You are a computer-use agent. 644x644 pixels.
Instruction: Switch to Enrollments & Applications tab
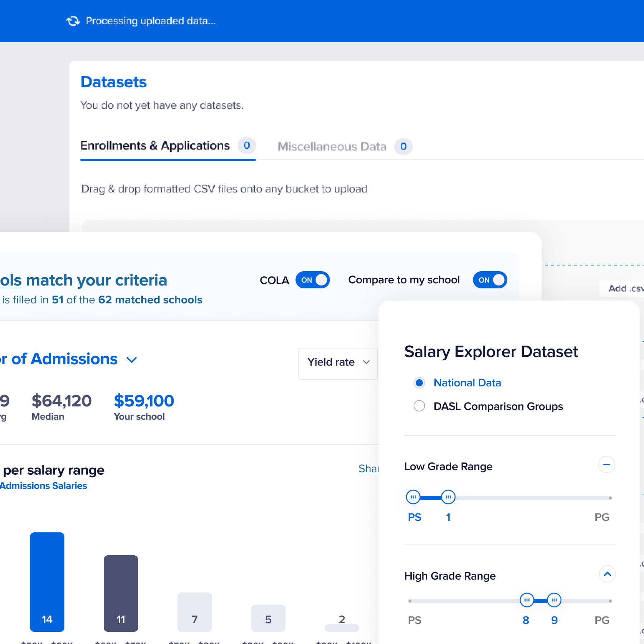tap(155, 146)
